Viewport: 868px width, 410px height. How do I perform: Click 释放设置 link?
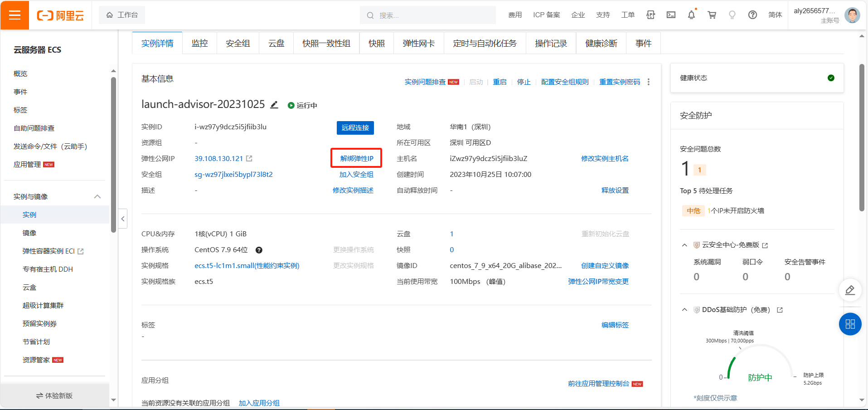point(615,190)
